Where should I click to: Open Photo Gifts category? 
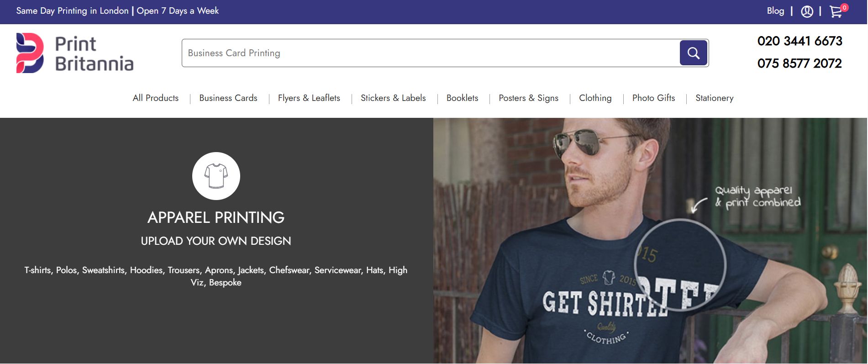pos(653,98)
